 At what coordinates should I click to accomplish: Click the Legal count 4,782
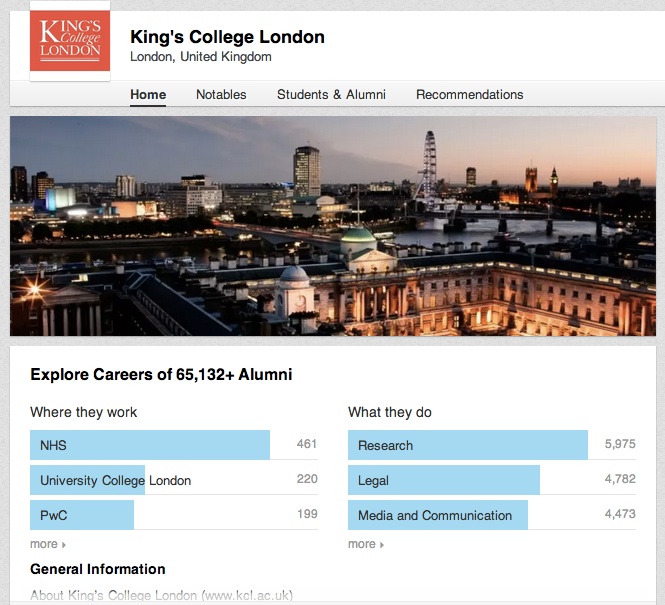pos(620,479)
